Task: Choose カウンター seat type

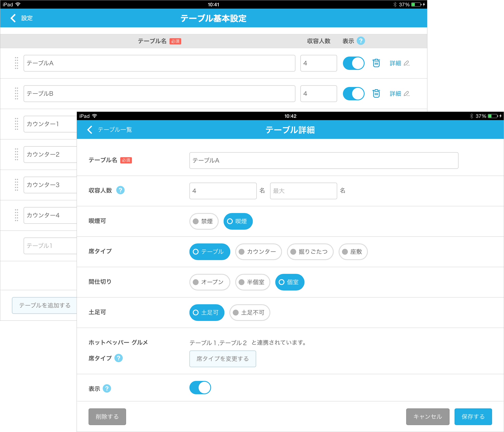Action: (258, 252)
